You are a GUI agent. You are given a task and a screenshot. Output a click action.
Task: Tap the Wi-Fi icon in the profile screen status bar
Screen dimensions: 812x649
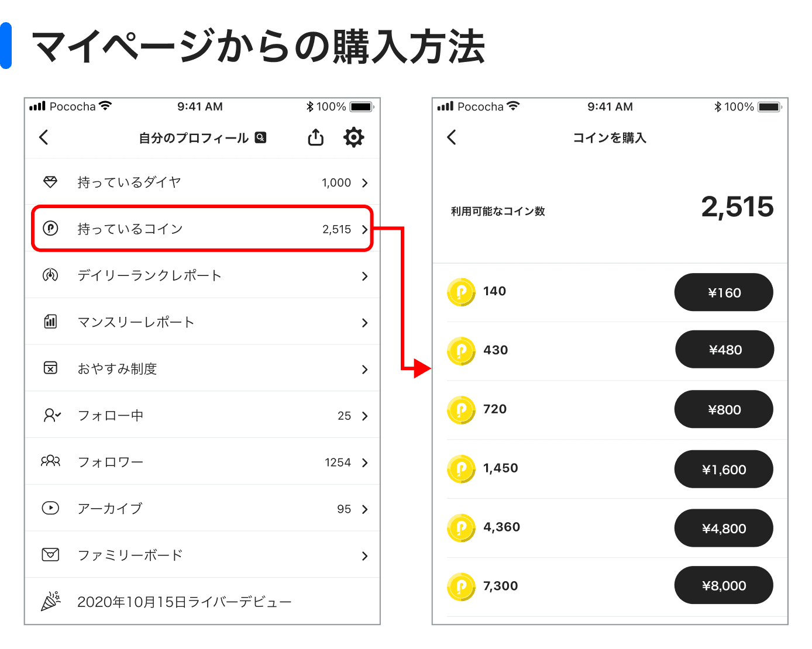105,106
